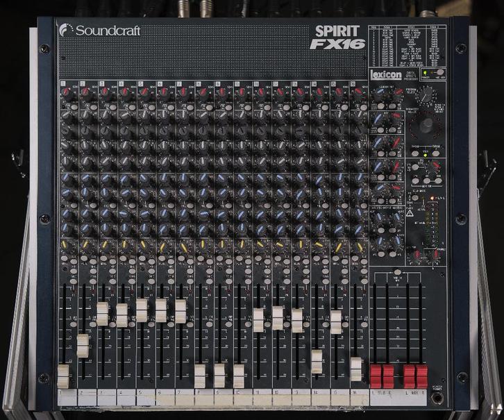Screen dimensions: 504x420
Task: Click the channel 3 fader cap
Action: (103, 314)
